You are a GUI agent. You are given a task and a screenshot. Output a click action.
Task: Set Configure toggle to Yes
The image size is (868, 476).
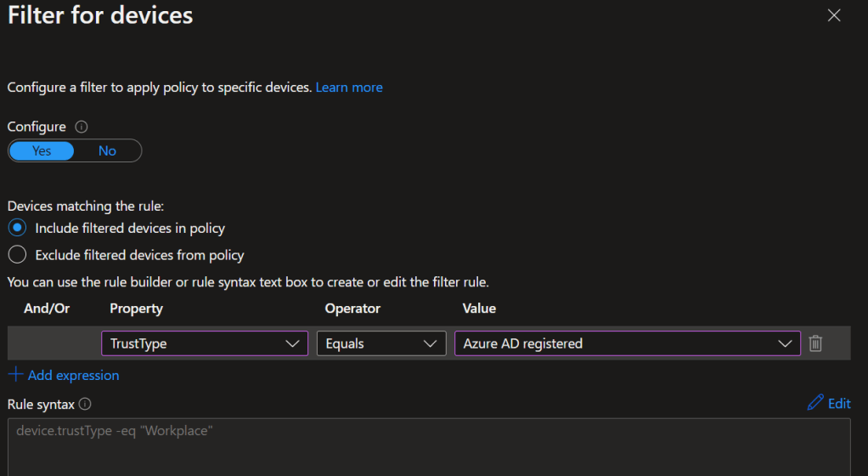(x=42, y=151)
